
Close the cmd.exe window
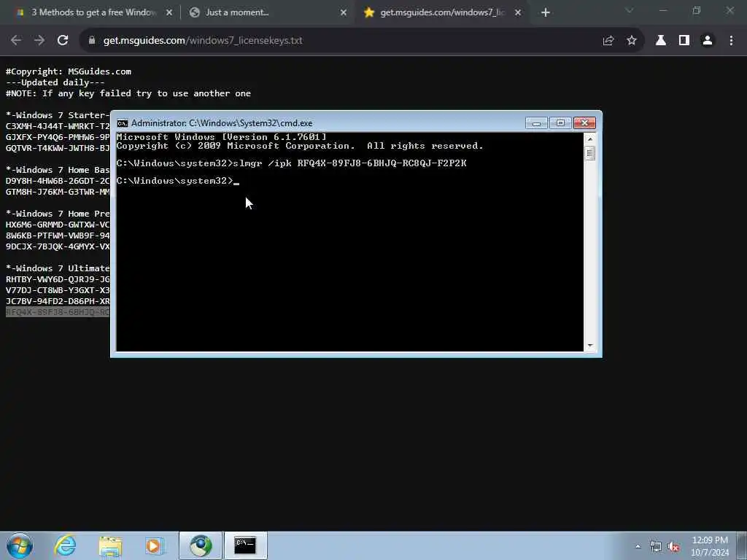[x=584, y=122]
